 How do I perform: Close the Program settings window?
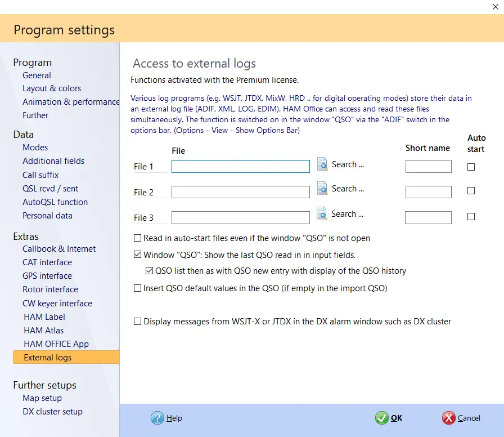pyautogui.click(x=496, y=7)
